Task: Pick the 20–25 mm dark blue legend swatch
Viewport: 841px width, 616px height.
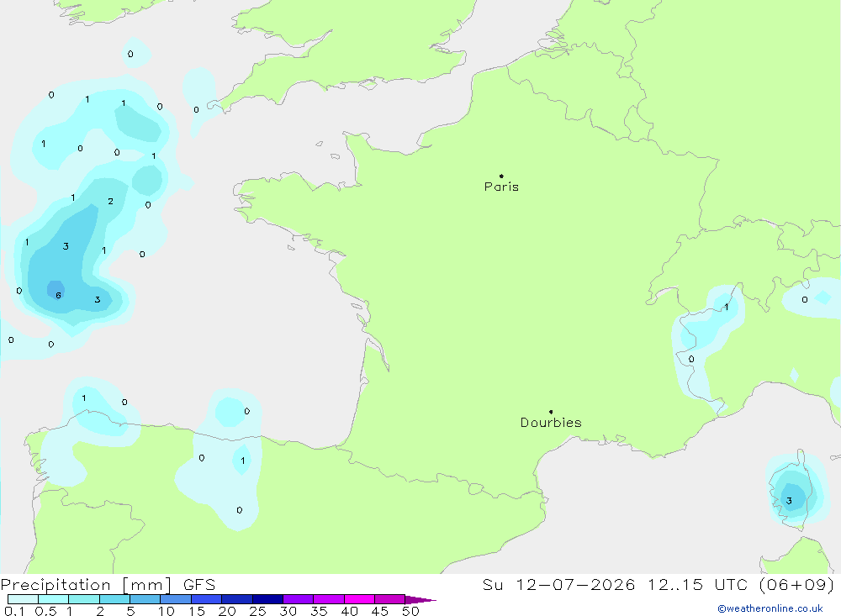Action: [236, 599]
